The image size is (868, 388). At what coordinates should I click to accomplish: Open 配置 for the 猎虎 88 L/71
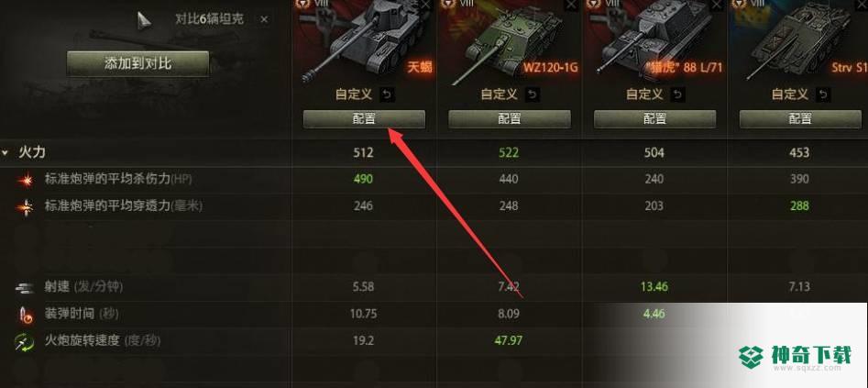point(654,118)
